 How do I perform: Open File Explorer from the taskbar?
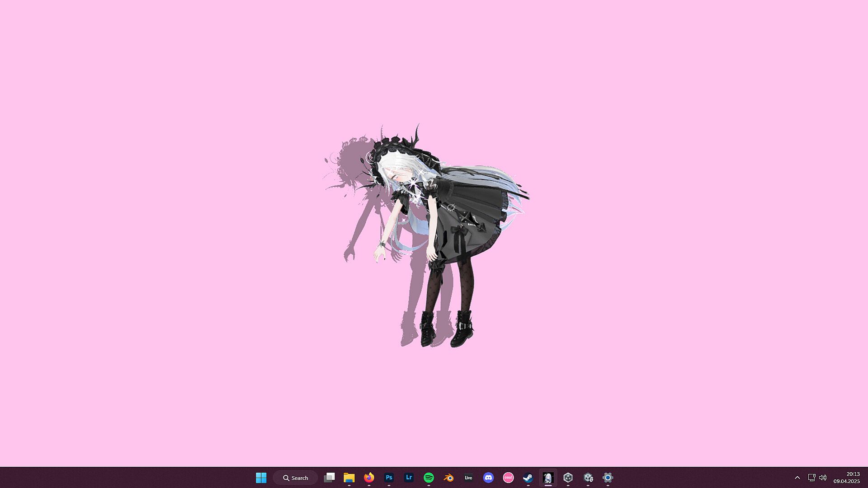[x=349, y=478]
